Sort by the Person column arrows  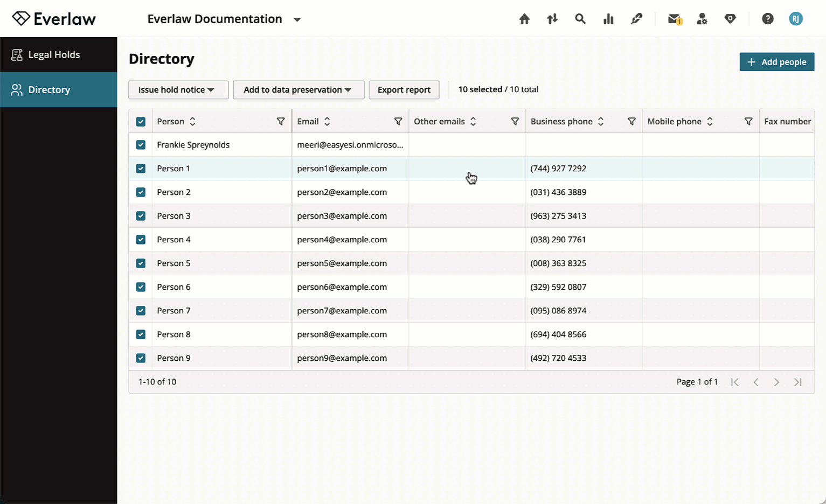point(192,122)
